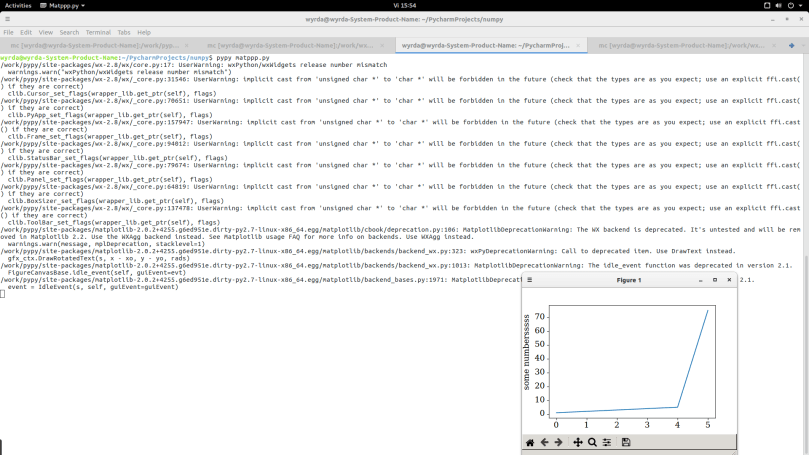
Task: Click the y-axis tick label 40
Action: click(x=540, y=358)
